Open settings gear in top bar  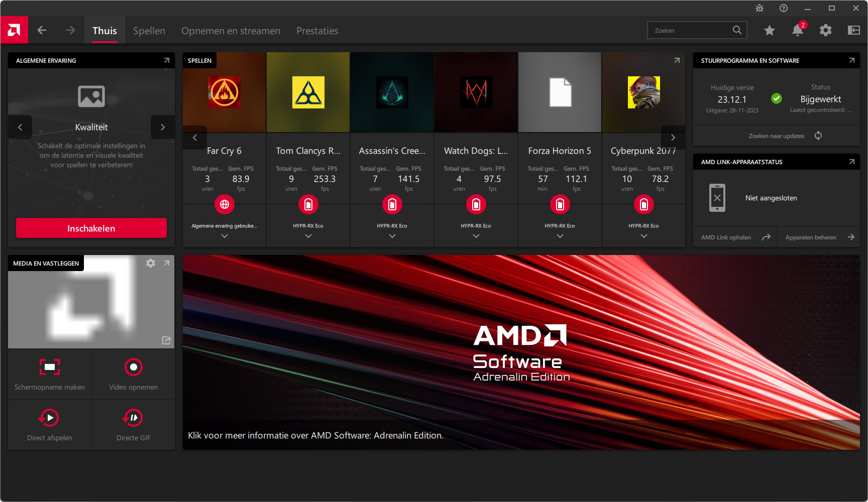[x=826, y=30]
